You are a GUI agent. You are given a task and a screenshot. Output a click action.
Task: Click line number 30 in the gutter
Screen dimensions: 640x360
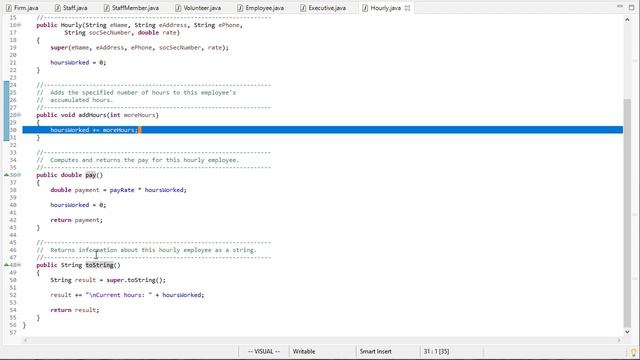13,130
